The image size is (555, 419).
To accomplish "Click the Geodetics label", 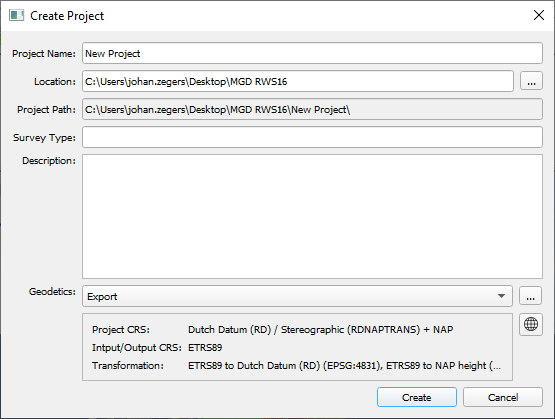I will (52, 292).
